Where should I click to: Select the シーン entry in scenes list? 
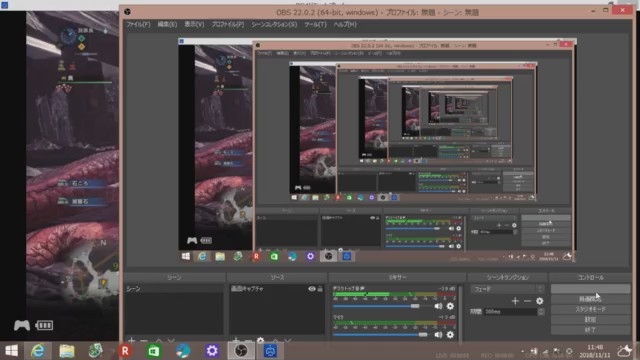(174, 289)
